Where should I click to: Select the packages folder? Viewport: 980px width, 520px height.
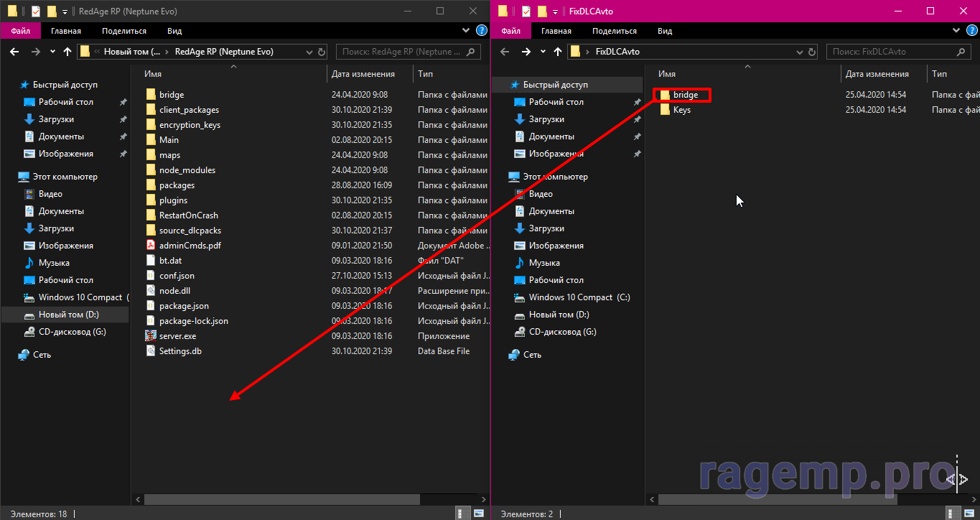[177, 185]
